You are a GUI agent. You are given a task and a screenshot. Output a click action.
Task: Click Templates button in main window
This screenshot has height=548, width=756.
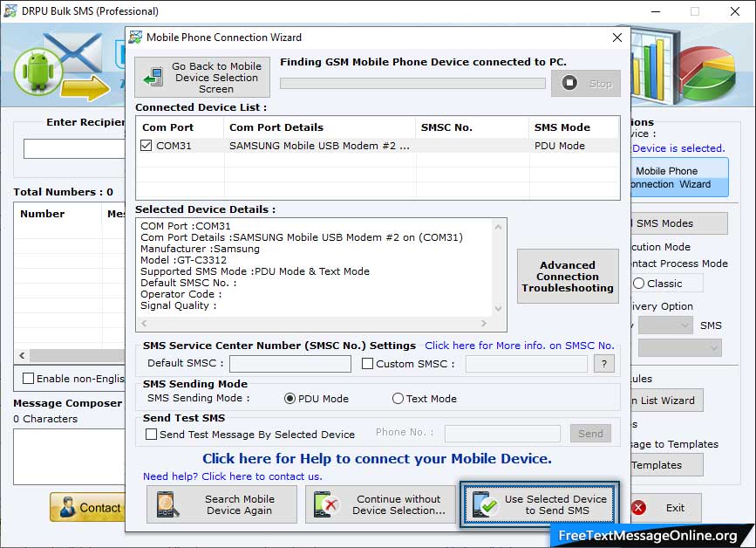coord(667,465)
